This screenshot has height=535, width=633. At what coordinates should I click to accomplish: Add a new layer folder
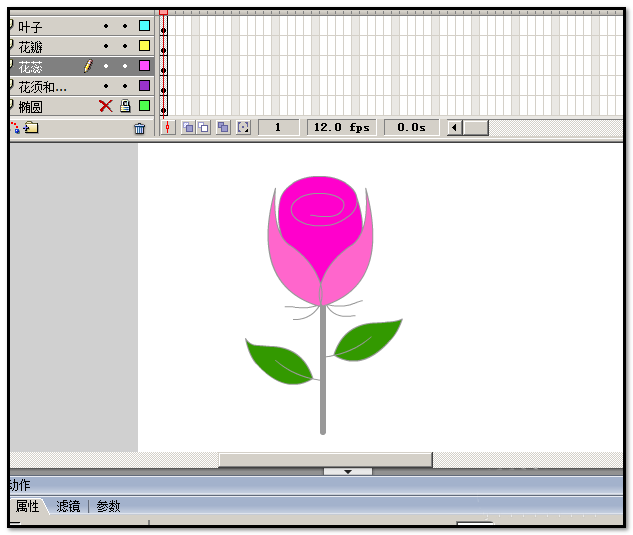point(31,128)
